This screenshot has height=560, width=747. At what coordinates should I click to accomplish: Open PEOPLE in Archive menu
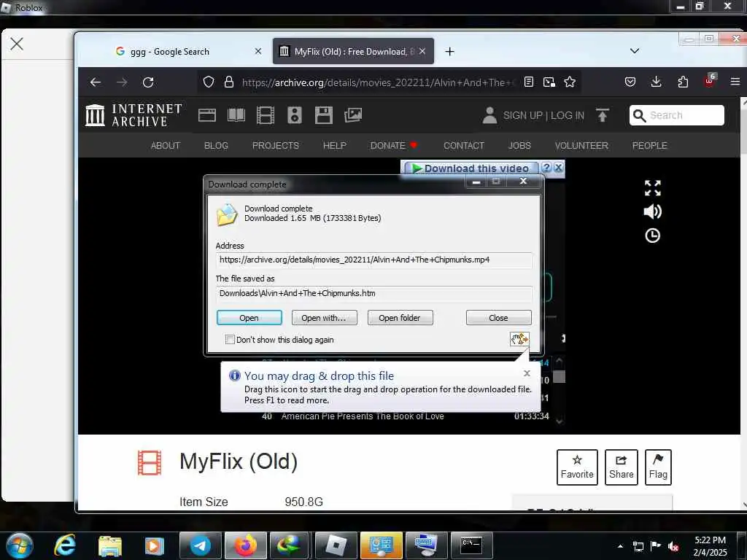point(649,146)
